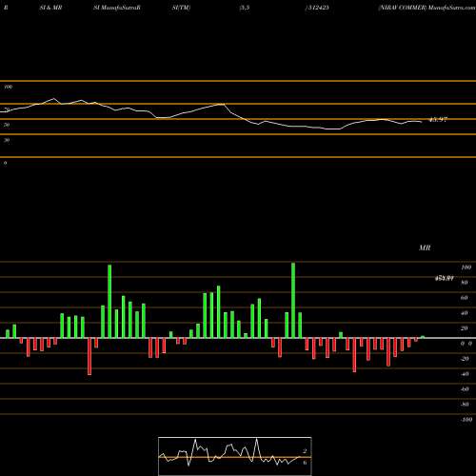The height and width of the screenshot is (476, 476).
Task: Click the 60 label on MR axis
Action: pos(465,298)
